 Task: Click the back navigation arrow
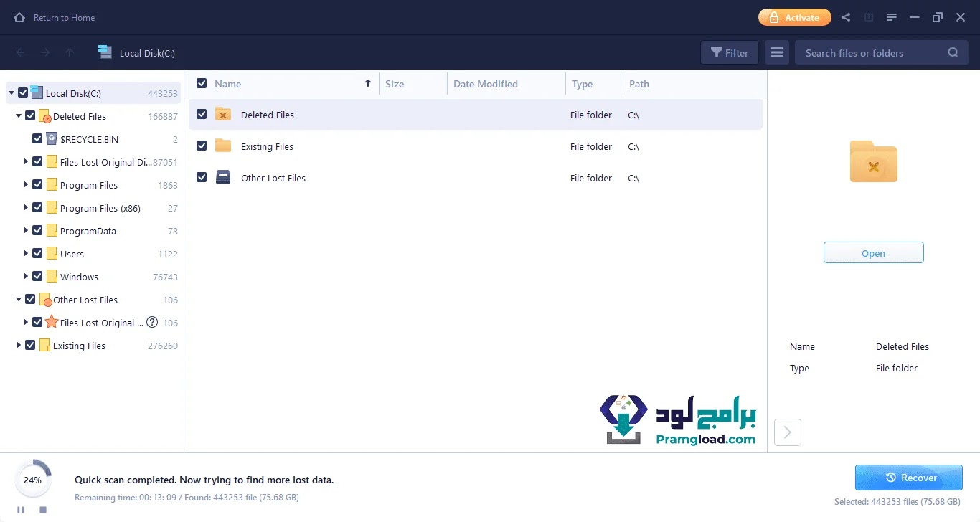point(21,52)
